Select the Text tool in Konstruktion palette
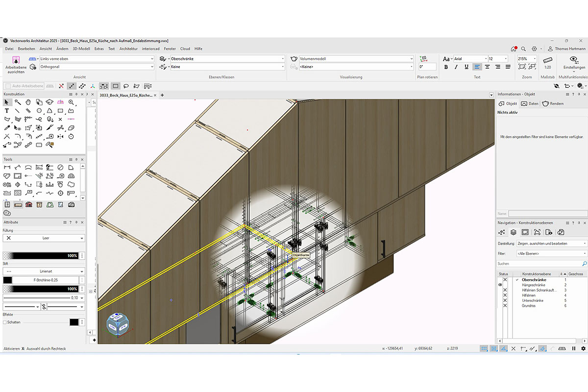This screenshot has height=392, width=588. pyautogui.click(x=7, y=111)
